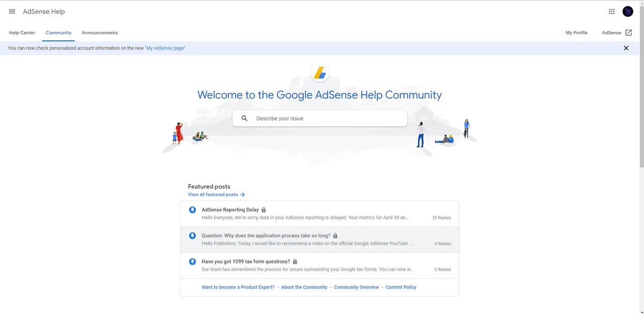Viewport: 644px width, 314px height.
Task: Open the account profile avatar
Action: point(628,11)
